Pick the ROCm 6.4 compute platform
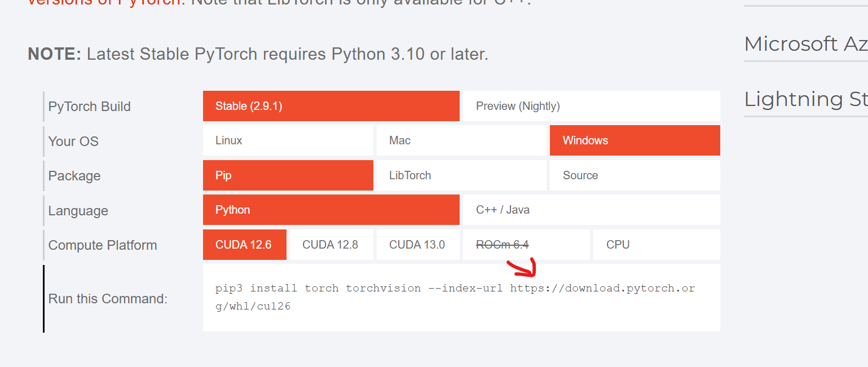 526,245
